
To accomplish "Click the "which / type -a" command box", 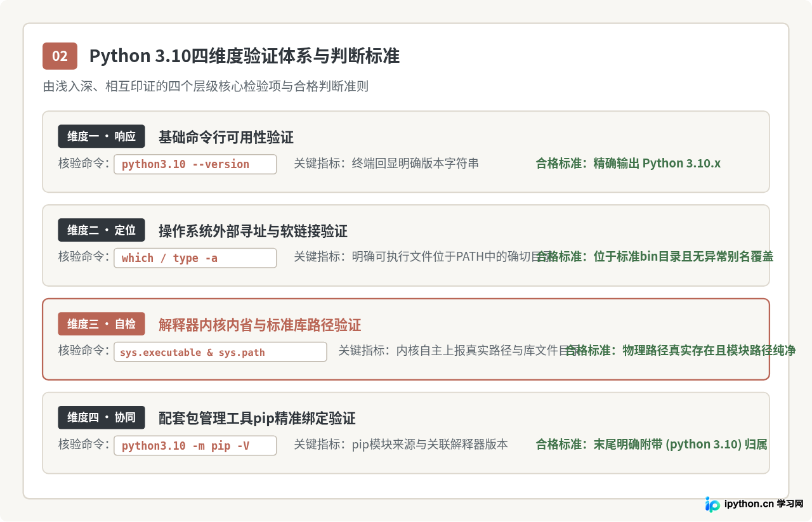I will pos(195,258).
